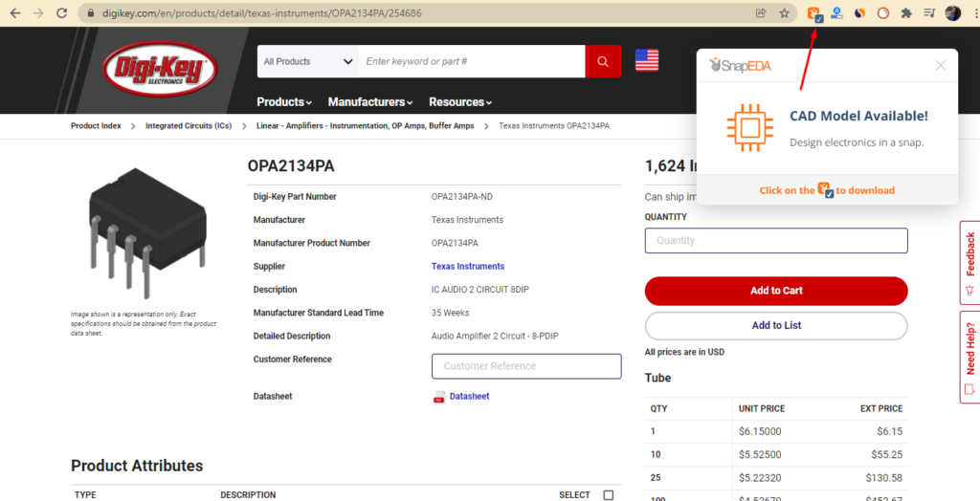The image size is (980, 501).
Task: Click Add to List button
Action: tap(776, 325)
